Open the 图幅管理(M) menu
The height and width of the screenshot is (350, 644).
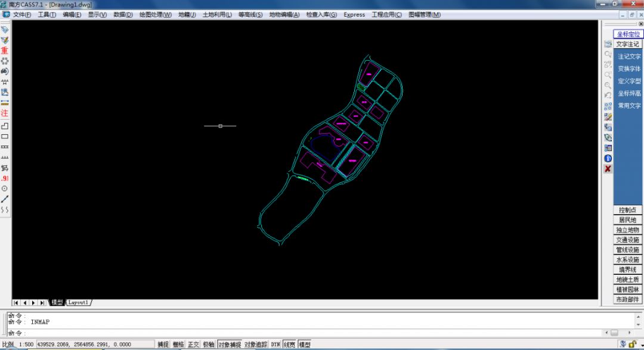[425, 15]
